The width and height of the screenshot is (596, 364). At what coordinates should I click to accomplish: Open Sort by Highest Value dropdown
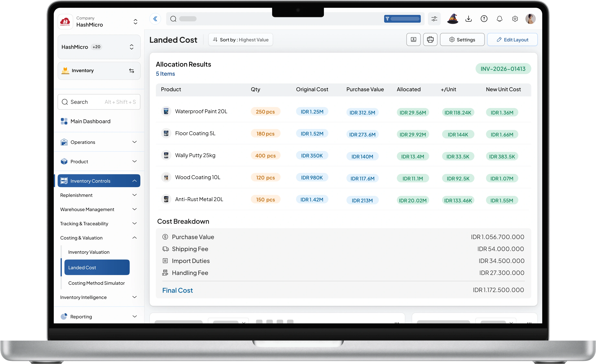point(241,40)
